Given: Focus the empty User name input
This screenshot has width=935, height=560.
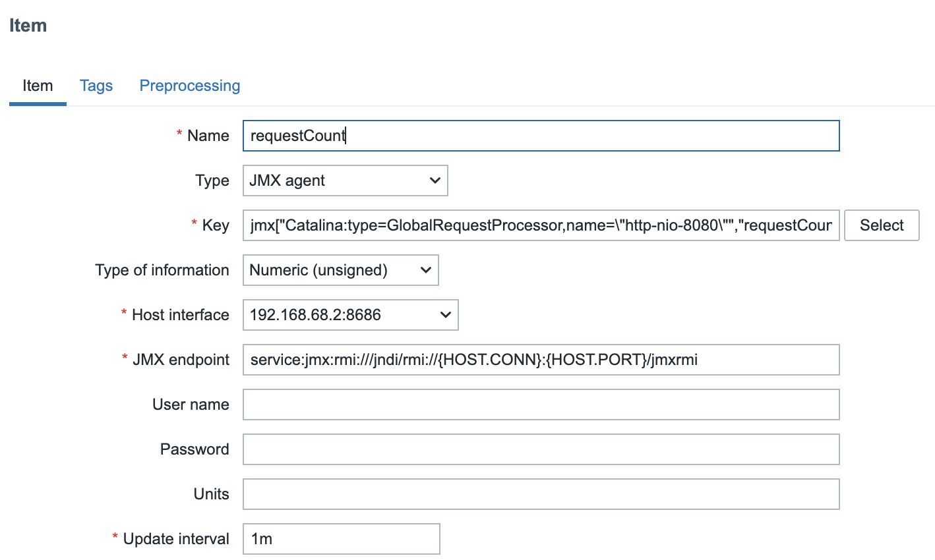Looking at the screenshot, I should tap(541, 405).
